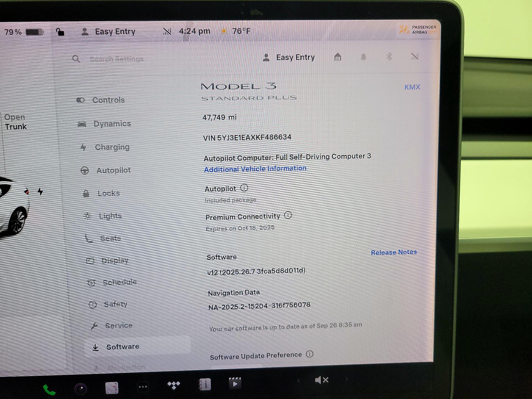Focus the Search Settings field
The width and height of the screenshot is (532, 399).
pyautogui.click(x=116, y=59)
